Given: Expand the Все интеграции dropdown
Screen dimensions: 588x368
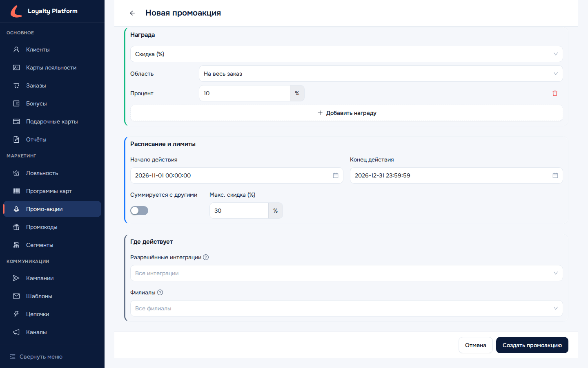Looking at the screenshot, I should coord(346,273).
